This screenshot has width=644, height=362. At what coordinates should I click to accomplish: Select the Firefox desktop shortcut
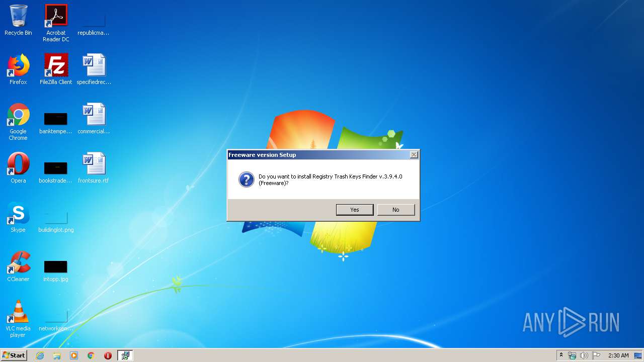point(18,69)
